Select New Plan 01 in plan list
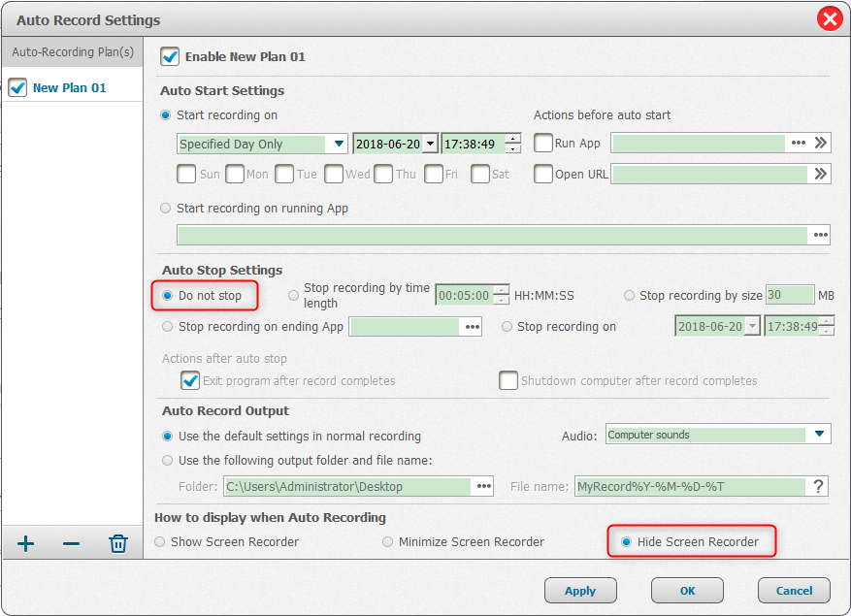Viewport: 851px width, 616px height. (69, 87)
